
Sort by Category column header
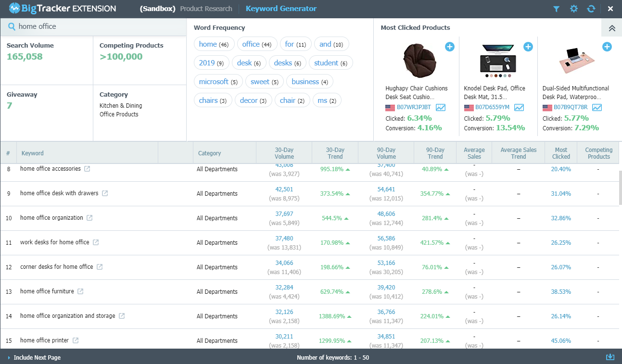pyautogui.click(x=210, y=153)
